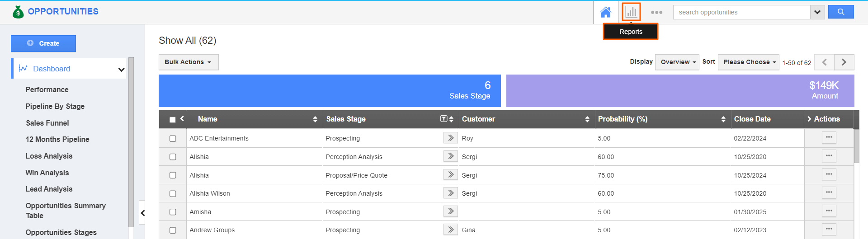
Task: Click customer Roy cell
Action: tap(467, 138)
